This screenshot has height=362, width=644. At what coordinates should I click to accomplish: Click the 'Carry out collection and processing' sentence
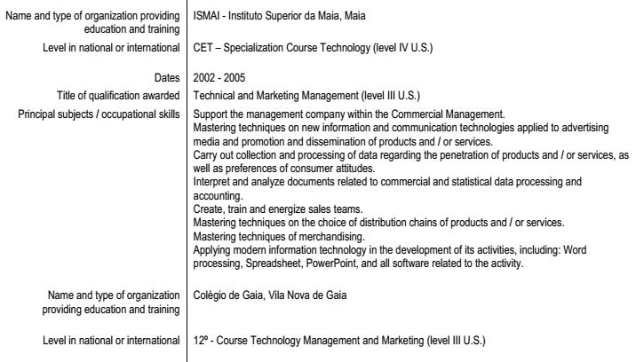pos(409,154)
